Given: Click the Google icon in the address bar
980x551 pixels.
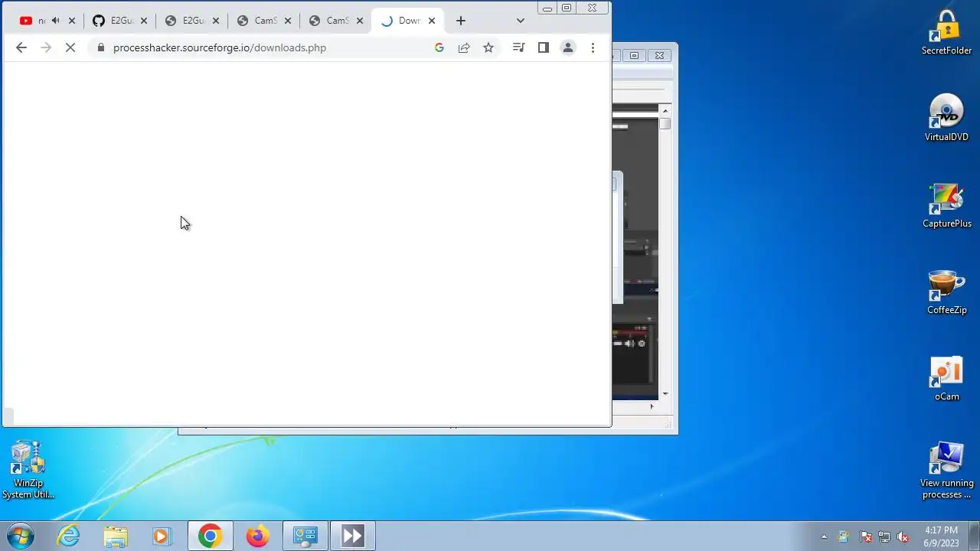Looking at the screenshot, I should point(439,47).
